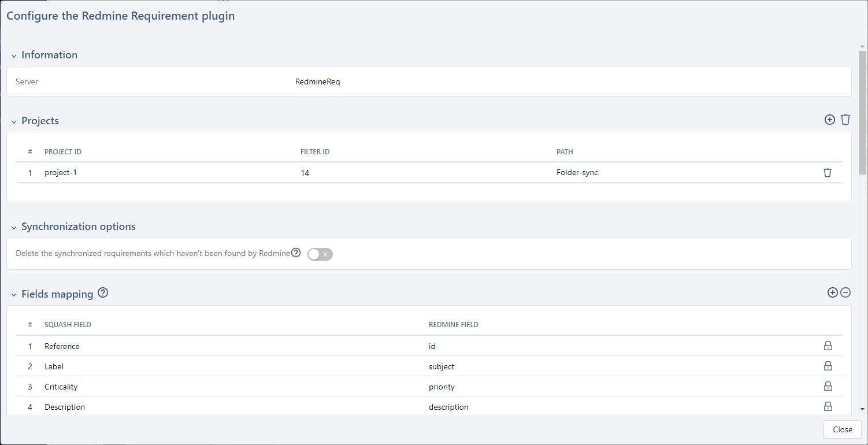Image resolution: width=868 pixels, height=445 pixels.
Task: Open the help icon next to the delete option
Action: coord(296,253)
